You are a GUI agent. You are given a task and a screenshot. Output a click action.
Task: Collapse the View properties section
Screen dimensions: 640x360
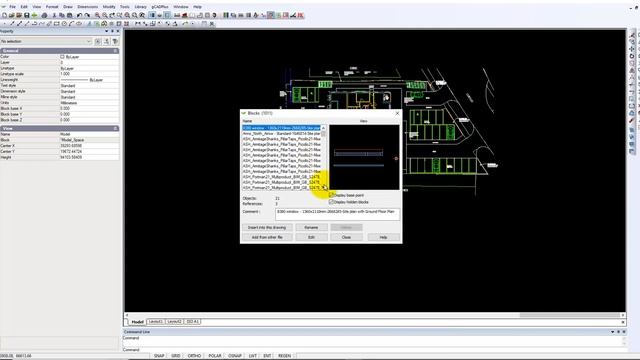116,128
